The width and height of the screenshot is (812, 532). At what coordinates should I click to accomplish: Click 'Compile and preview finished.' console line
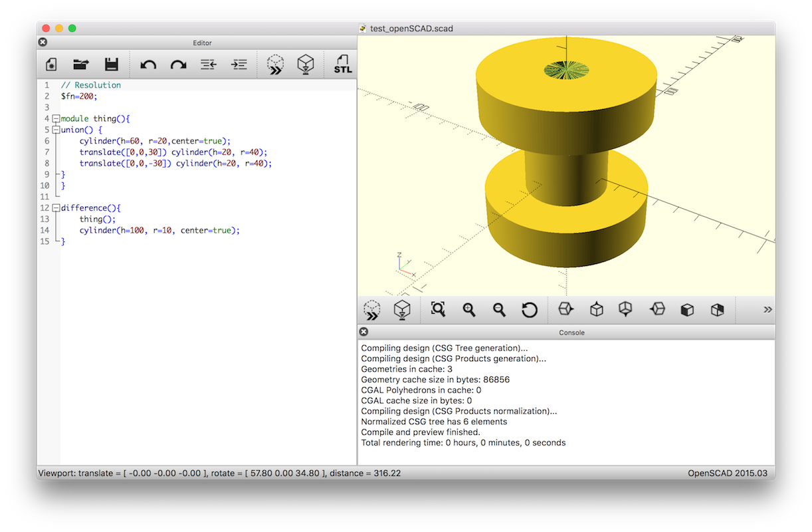click(x=421, y=432)
